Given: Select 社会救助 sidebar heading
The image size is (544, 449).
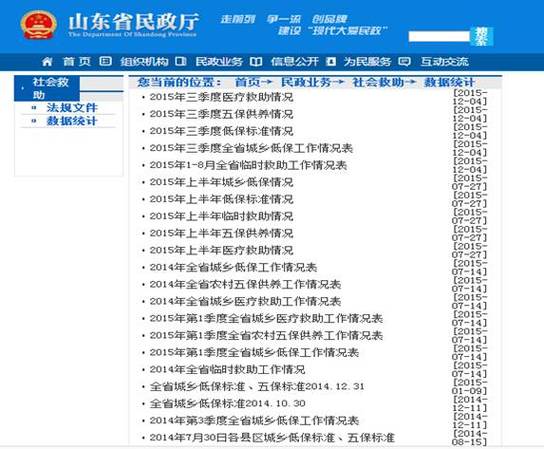Looking at the screenshot, I should point(47,88).
